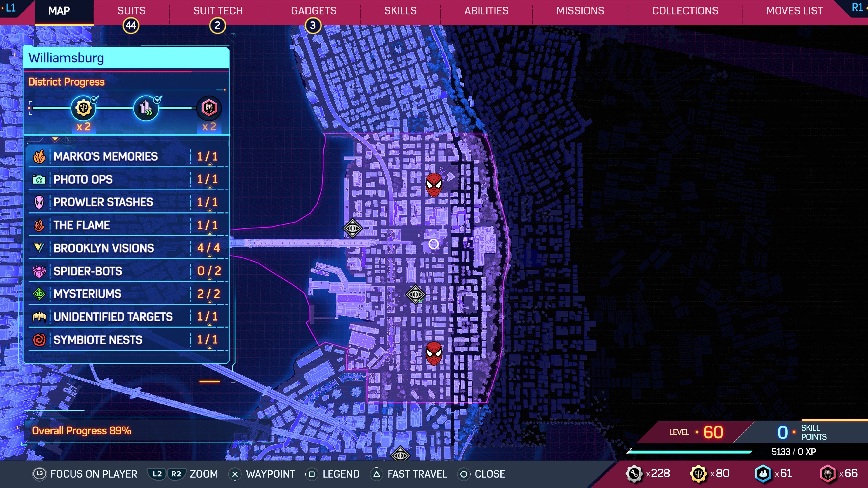Open the GADGETS tab
Screen dimensions: 868x488
[313, 11]
